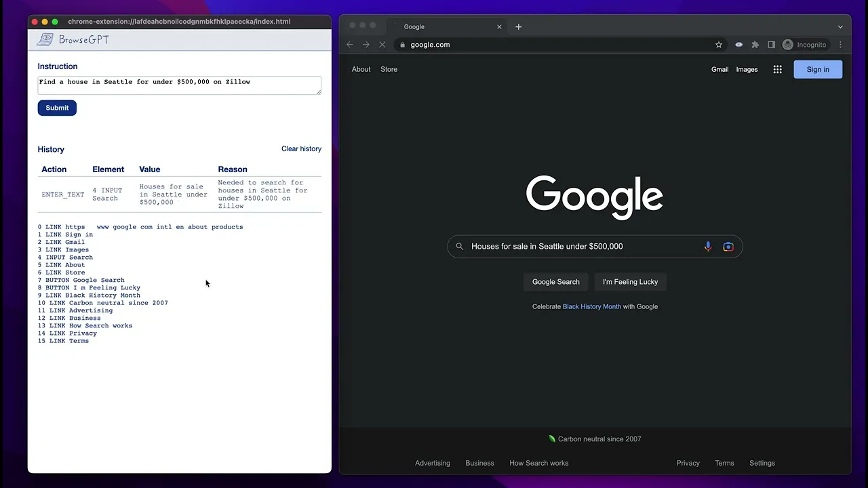The image size is (868, 488).
Task: Click the Carbon neutral leaf icon
Action: 552,439
